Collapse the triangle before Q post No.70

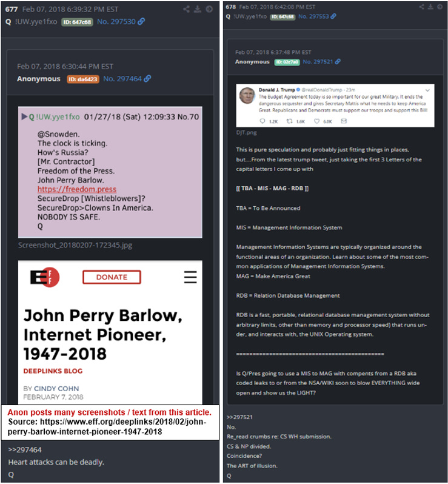coord(24,116)
